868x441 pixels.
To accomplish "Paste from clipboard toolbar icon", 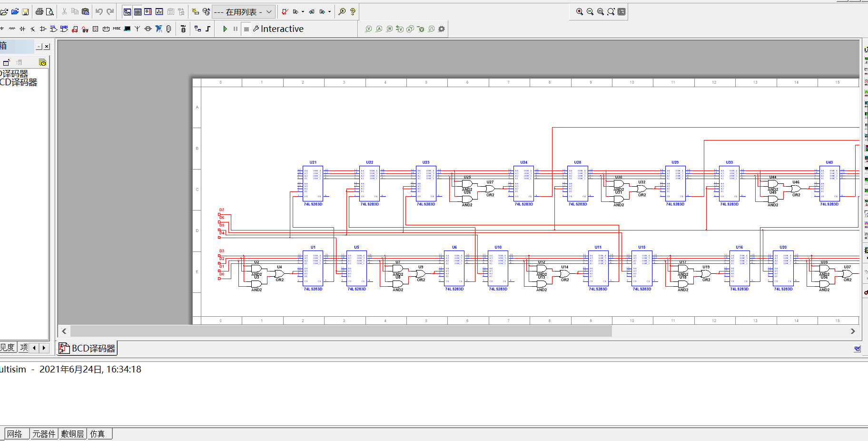I will coord(85,11).
